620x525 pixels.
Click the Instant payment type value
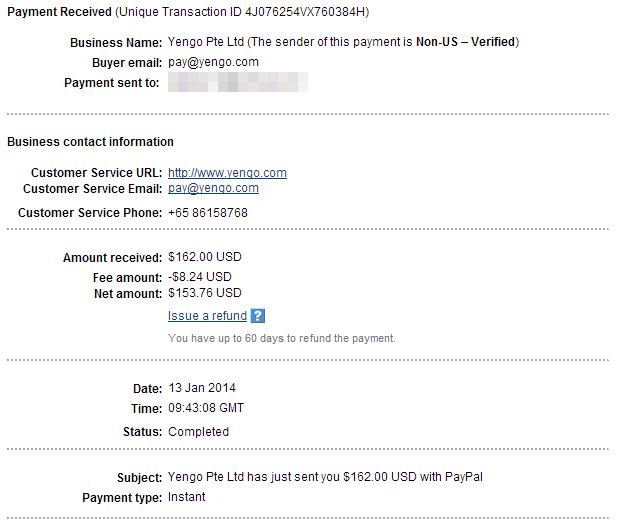tap(187, 497)
